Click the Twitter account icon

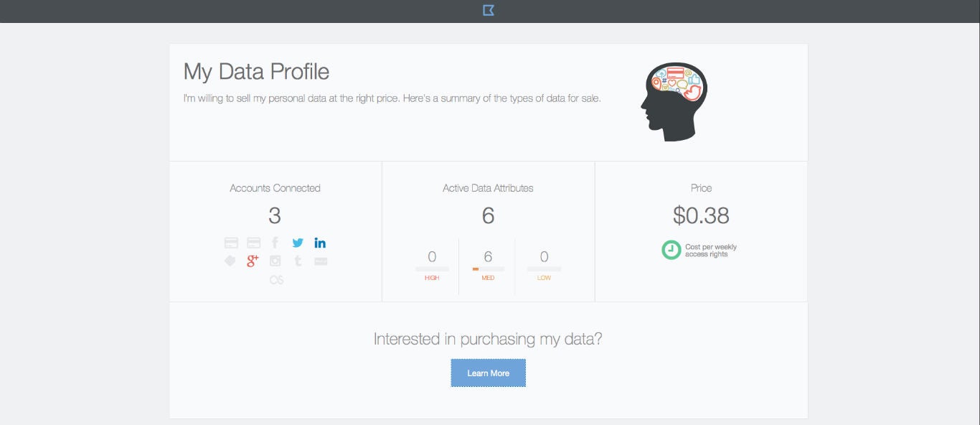(x=298, y=243)
